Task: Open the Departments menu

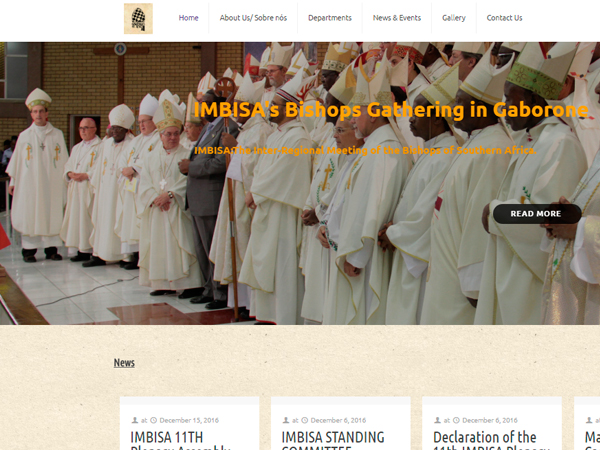Action: click(329, 18)
